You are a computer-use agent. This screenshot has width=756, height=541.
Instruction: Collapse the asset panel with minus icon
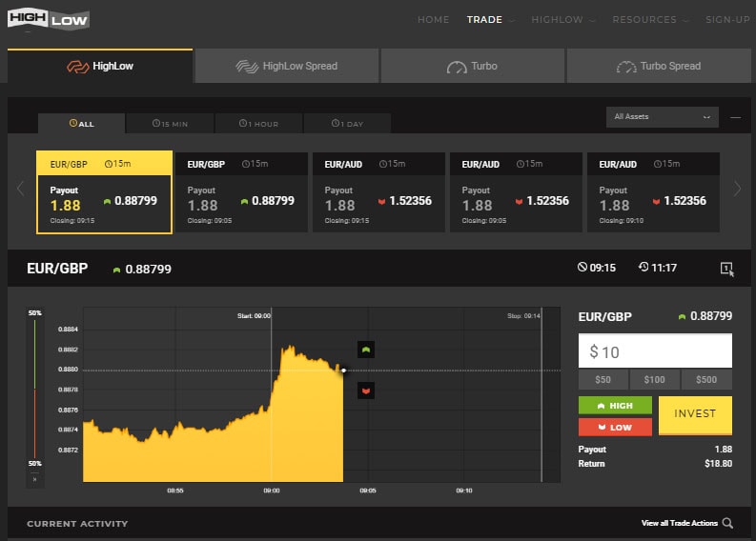coord(735,117)
